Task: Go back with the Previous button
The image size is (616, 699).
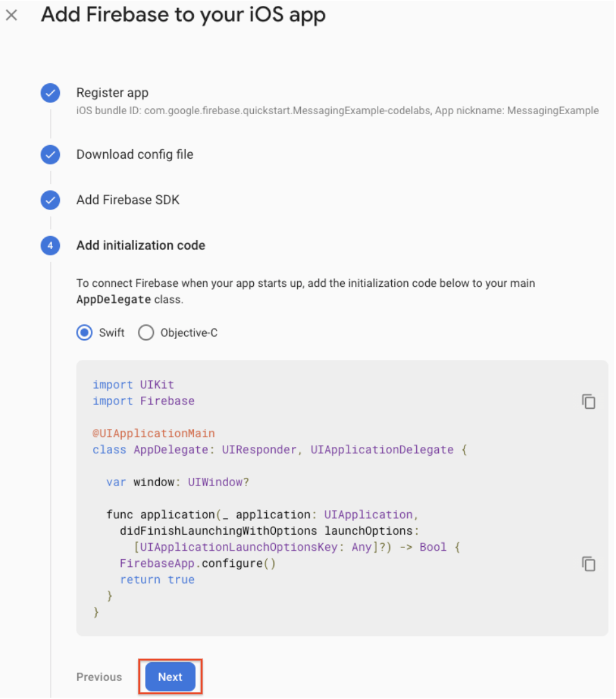Action: click(x=99, y=677)
